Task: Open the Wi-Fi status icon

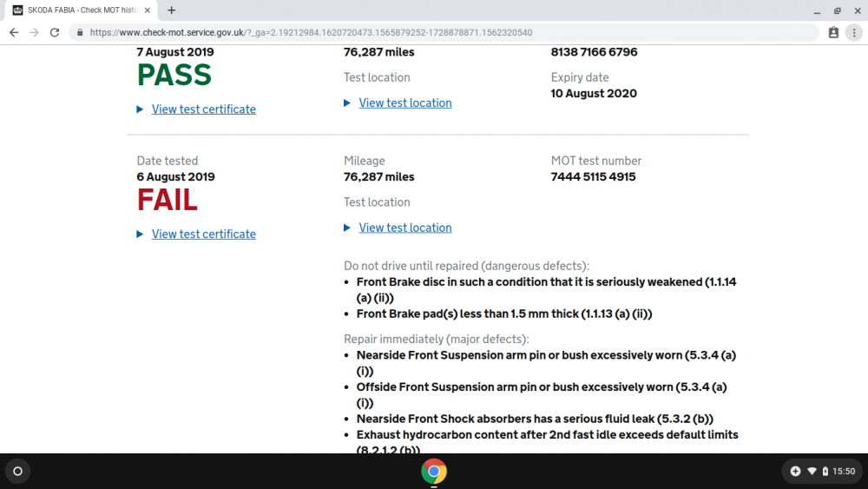Action: [x=812, y=472]
